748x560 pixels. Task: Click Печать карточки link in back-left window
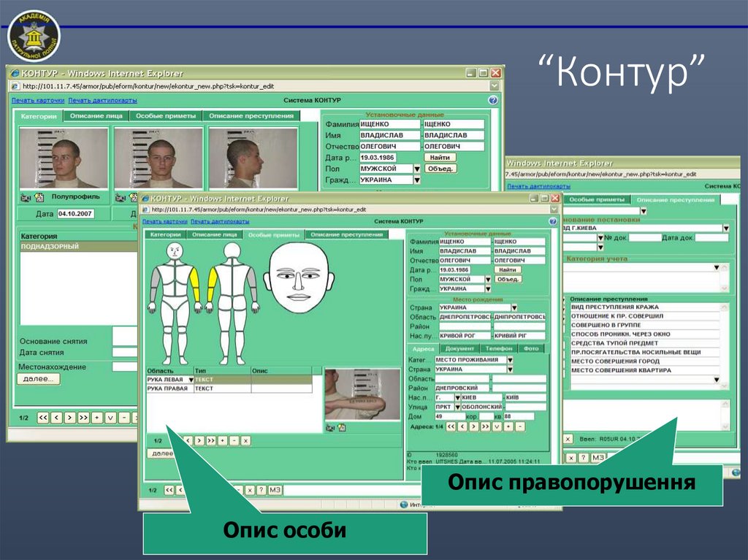point(38,100)
